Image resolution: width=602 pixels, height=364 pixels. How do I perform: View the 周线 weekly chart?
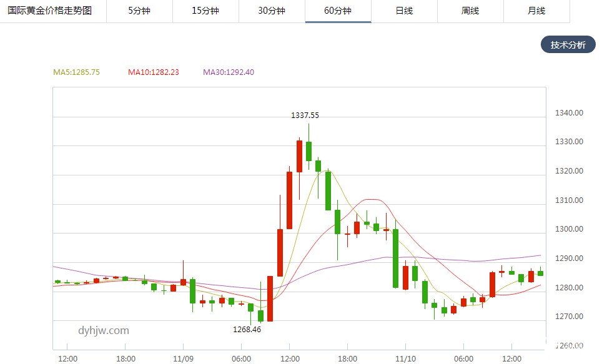(469, 11)
